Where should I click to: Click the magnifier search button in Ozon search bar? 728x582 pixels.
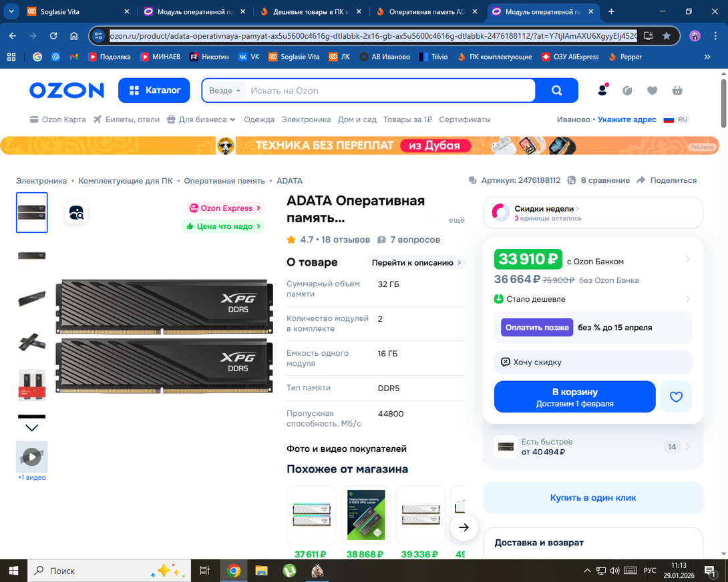[556, 91]
